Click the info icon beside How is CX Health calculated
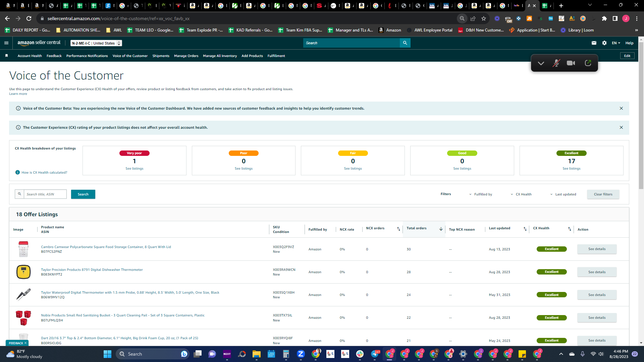Image resolution: width=644 pixels, height=362 pixels. click(x=17, y=172)
